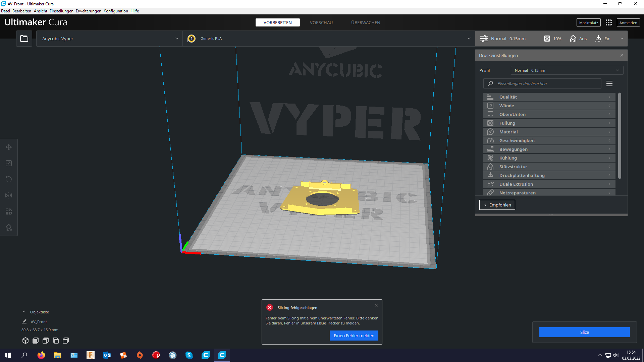Click the Slice button
This screenshot has height=362, width=644.
[584, 332]
